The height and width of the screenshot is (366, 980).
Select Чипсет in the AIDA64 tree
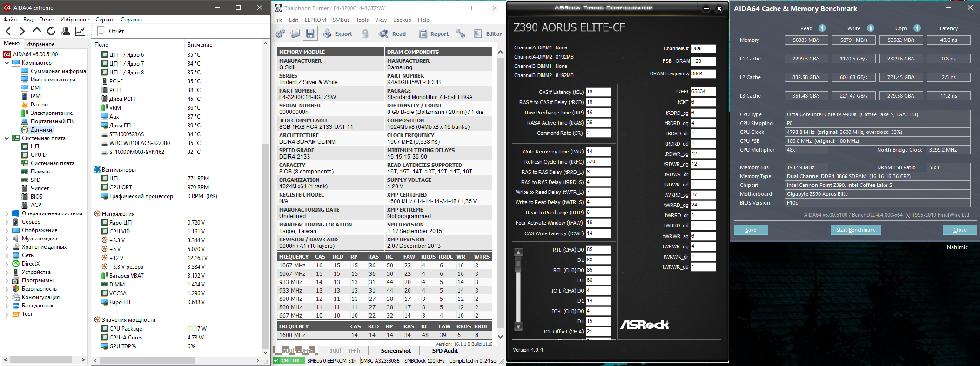35,188
